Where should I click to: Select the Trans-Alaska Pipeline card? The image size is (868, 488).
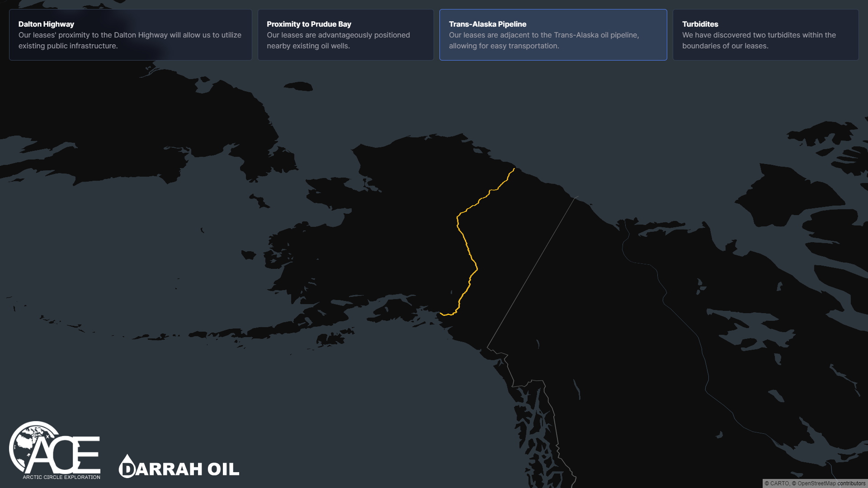coord(553,35)
